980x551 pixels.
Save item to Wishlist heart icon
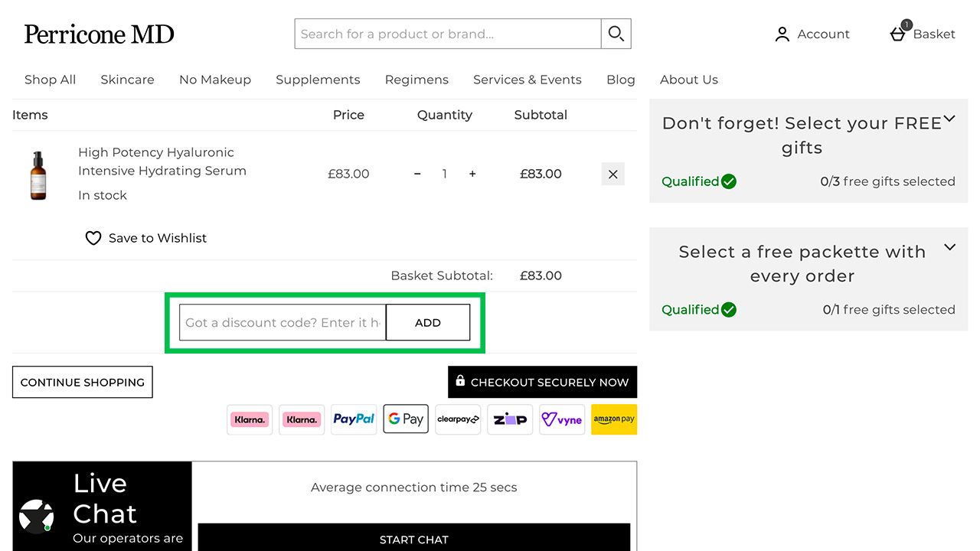point(93,238)
